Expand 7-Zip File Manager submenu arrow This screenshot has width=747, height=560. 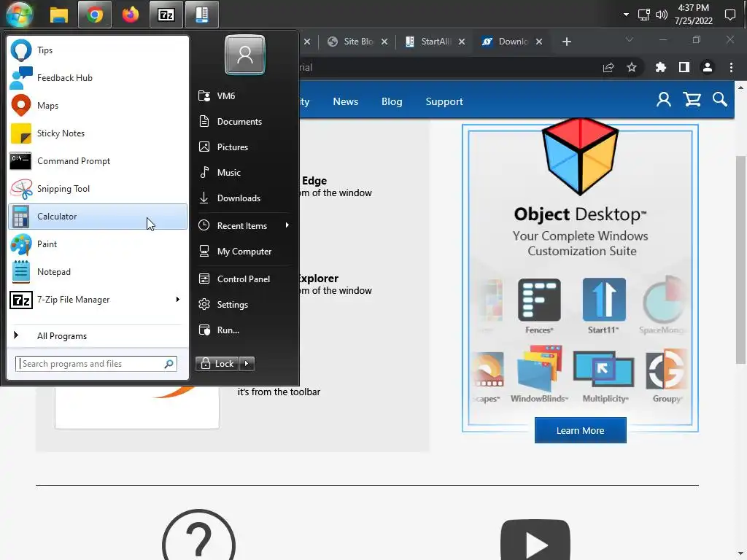(178, 300)
